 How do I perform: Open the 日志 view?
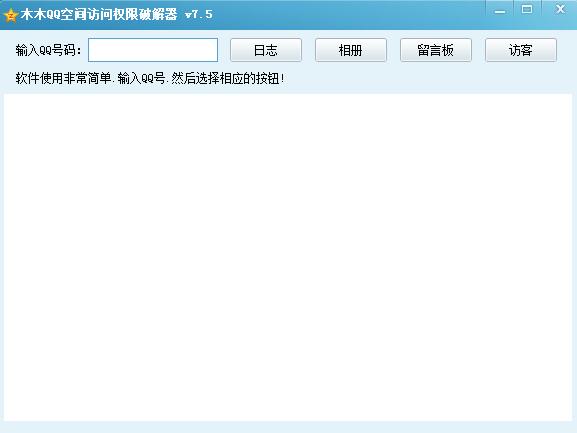[x=266, y=50]
